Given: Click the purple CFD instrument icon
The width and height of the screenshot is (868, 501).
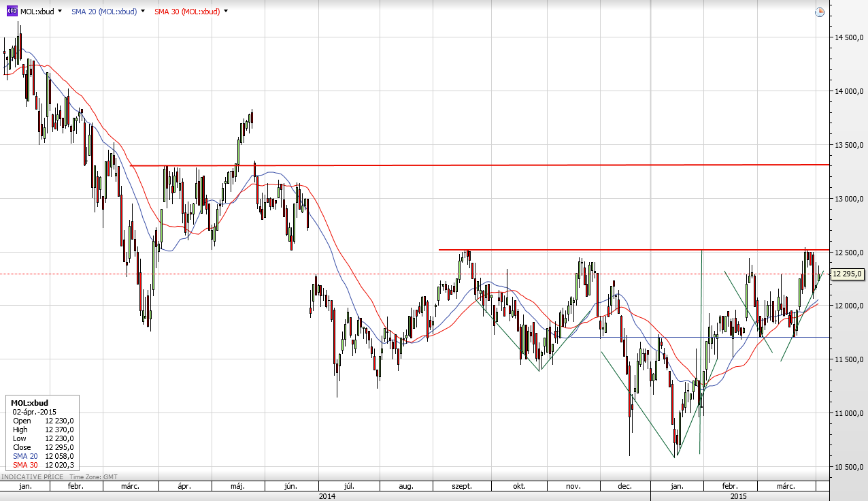Looking at the screenshot, I should [12, 11].
